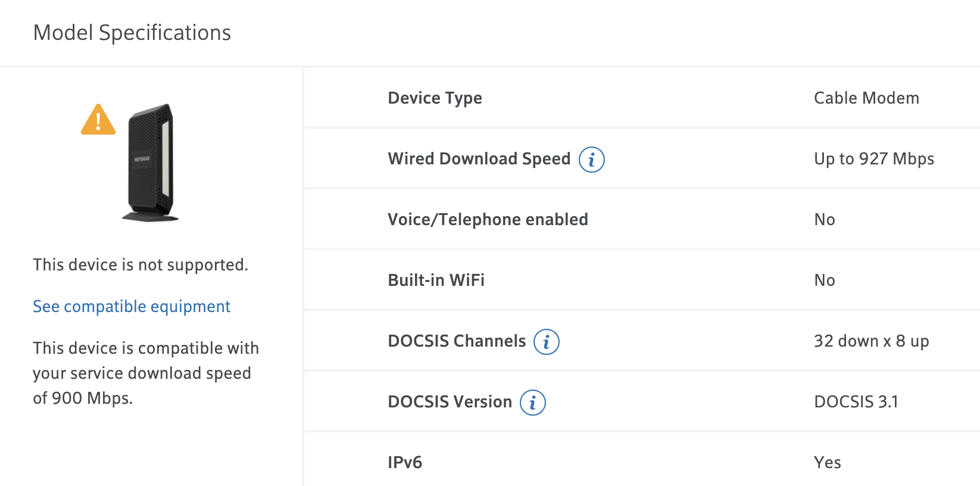Click the Built-in WiFi label
Screen dimensions: 980x486
click(x=435, y=280)
